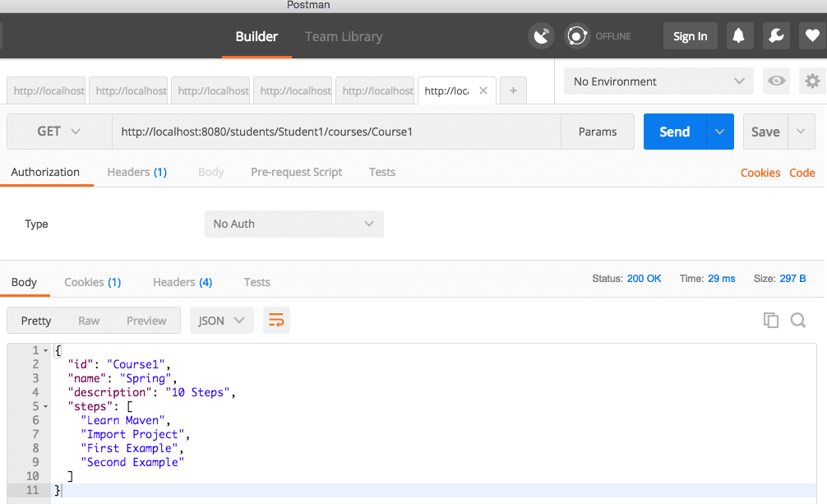Open settings with the wrench icon
This screenshot has width=827, height=504.
[776, 35]
